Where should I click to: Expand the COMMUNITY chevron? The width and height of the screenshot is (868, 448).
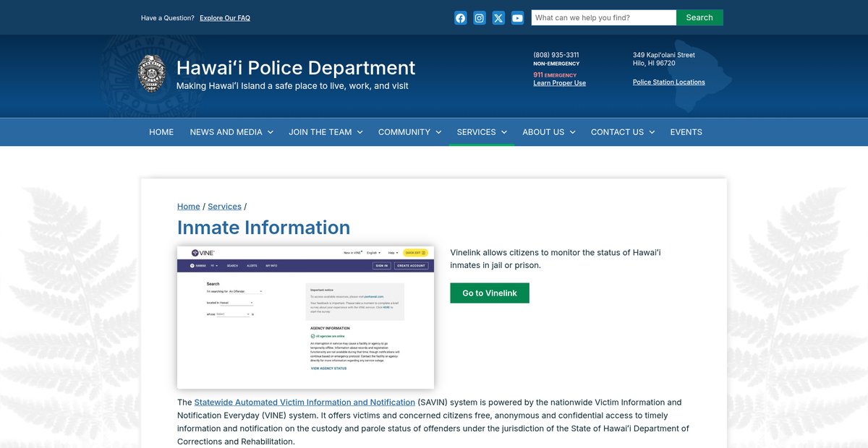pos(438,132)
